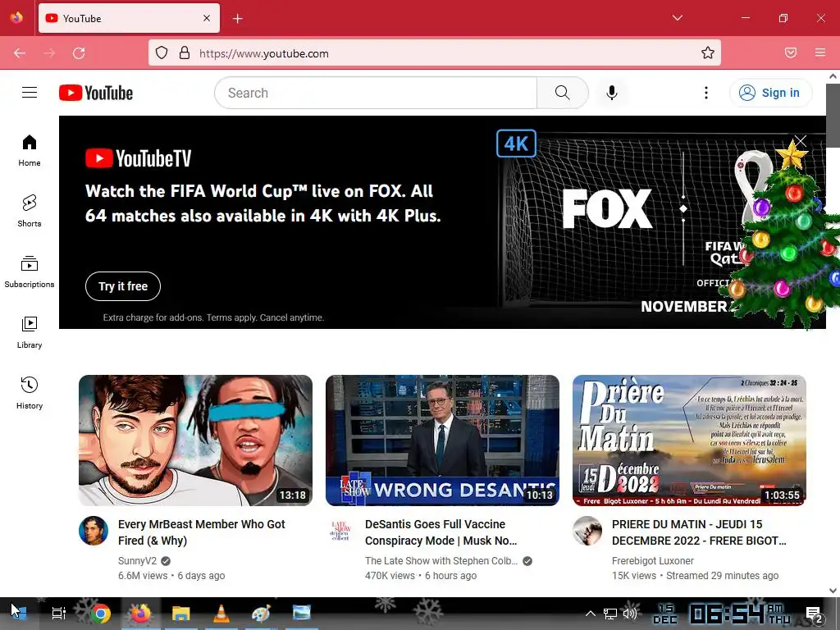Open File Explorer from taskbar
Screen dimensions: 840x630
click(181, 614)
